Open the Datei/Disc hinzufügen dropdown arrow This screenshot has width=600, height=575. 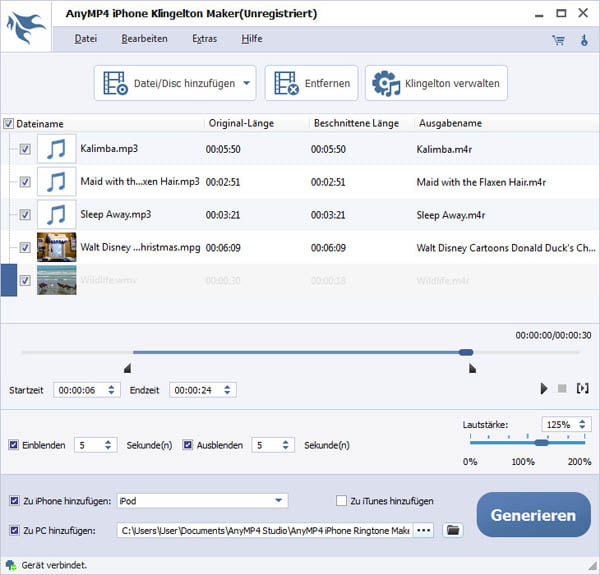click(x=246, y=83)
